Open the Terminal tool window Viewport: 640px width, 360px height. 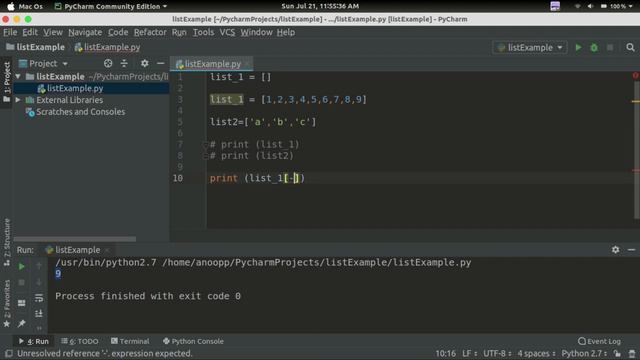130,341
